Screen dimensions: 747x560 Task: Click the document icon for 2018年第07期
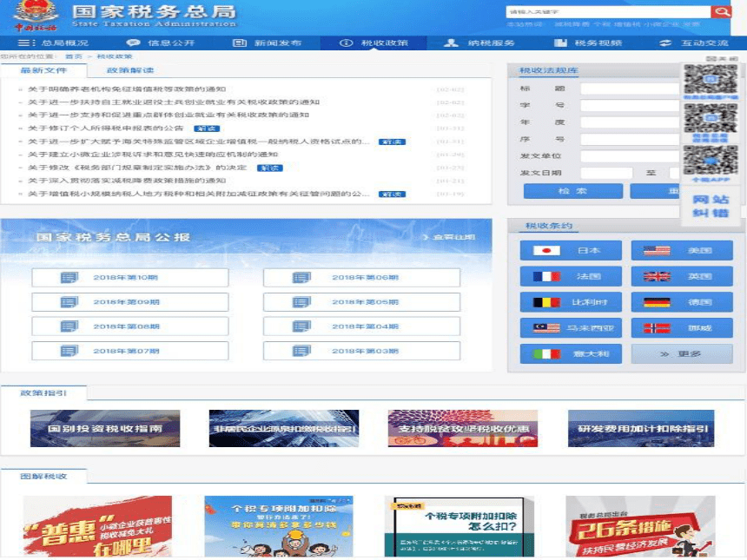[x=69, y=351]
